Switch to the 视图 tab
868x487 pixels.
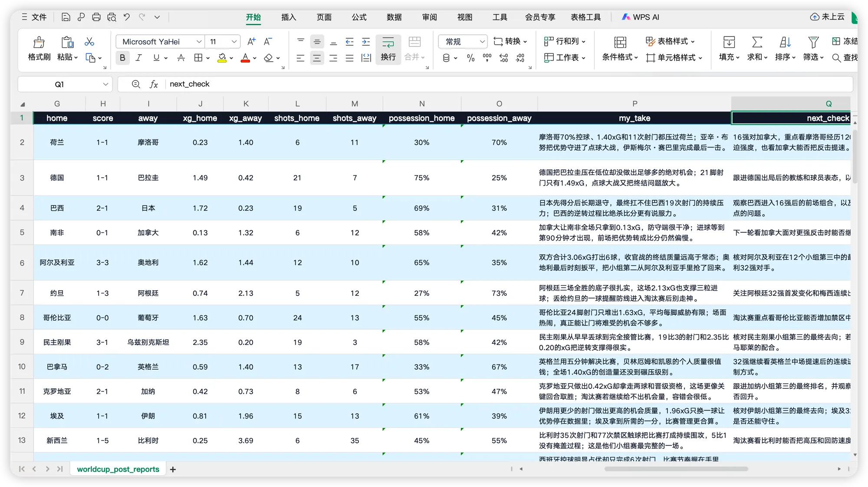point(465,17)
